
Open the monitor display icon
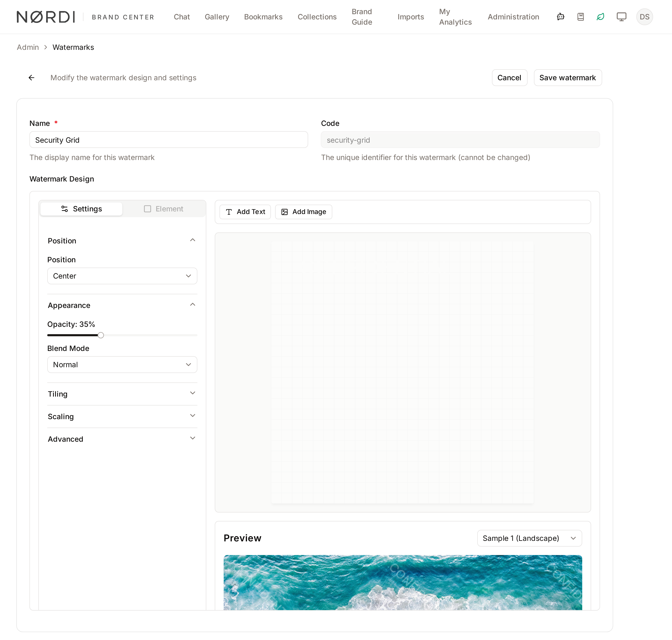pyautogui.click(x=621, y=17)
